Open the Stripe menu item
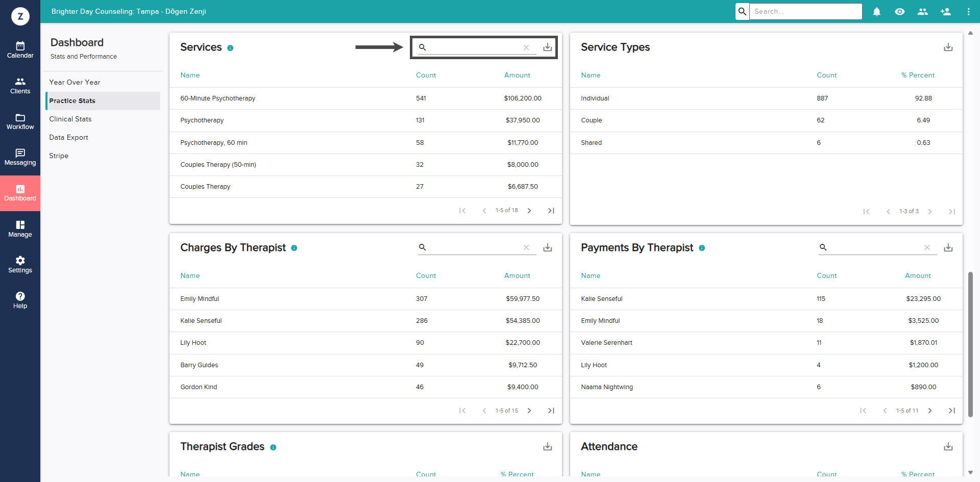This screenshot has height=482, width=980. pos(59,156)
